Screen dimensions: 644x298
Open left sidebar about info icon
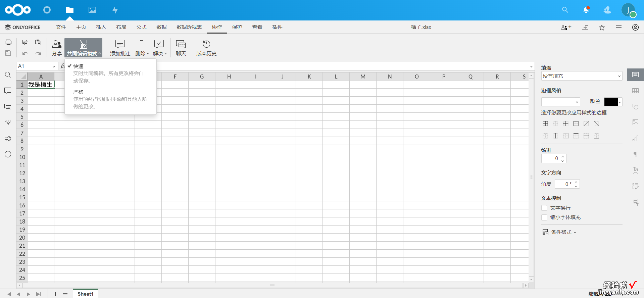8,154
